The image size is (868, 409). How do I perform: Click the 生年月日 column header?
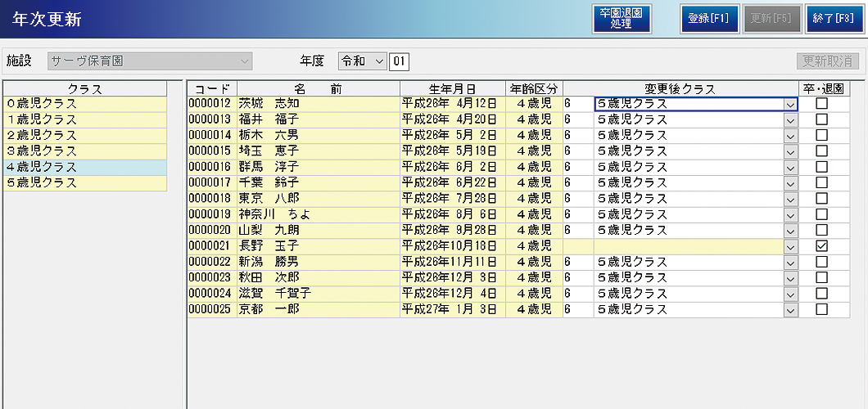pyautogui.click(x=452, y=88)
